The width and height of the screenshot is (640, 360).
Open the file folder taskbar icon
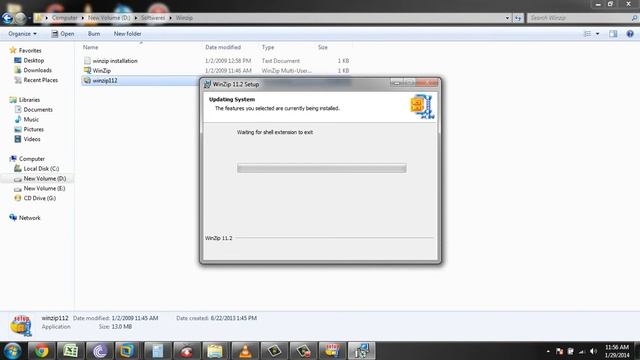coord(215,351)
